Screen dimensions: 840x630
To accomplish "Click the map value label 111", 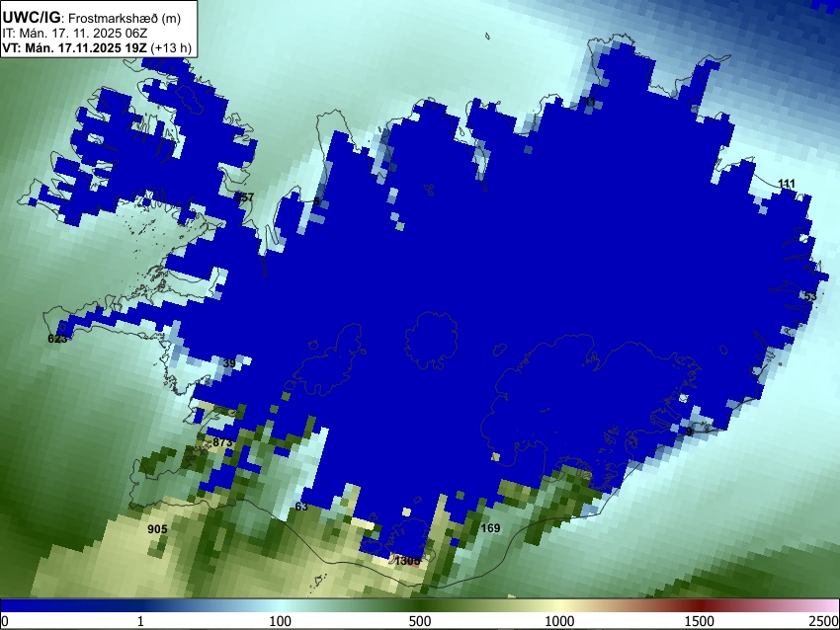I will click(787, 184).
